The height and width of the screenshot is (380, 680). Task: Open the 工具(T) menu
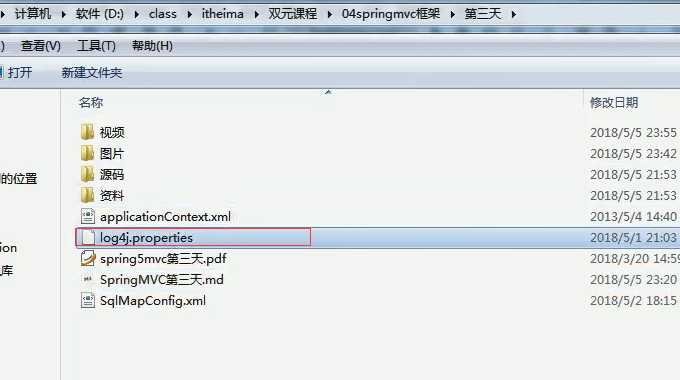click(x=96, y=46)
